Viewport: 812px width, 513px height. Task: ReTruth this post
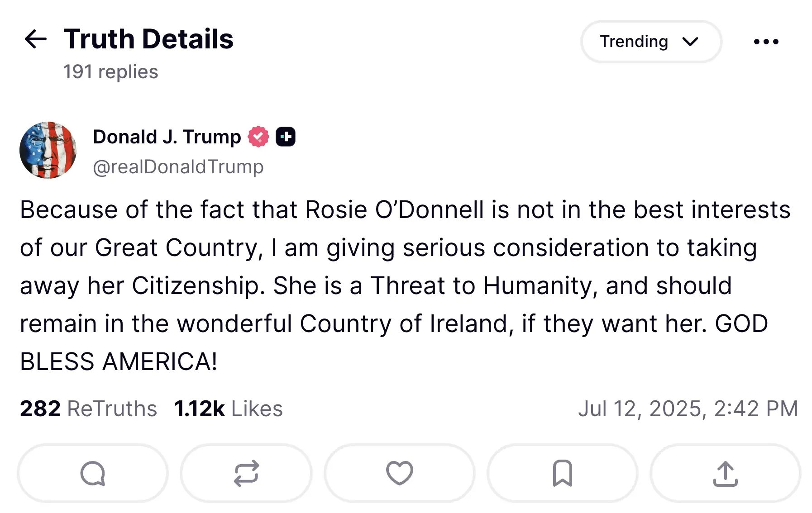[246, 473]
